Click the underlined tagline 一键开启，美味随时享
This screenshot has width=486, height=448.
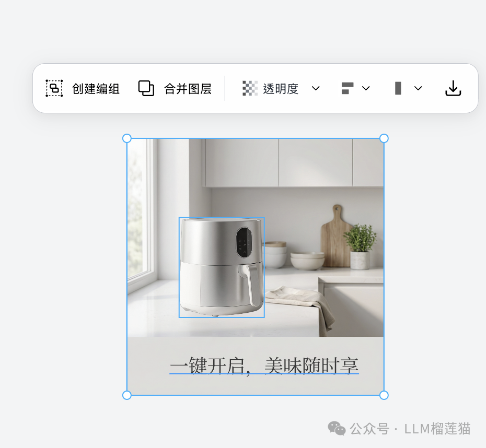[x=264, y=366]
